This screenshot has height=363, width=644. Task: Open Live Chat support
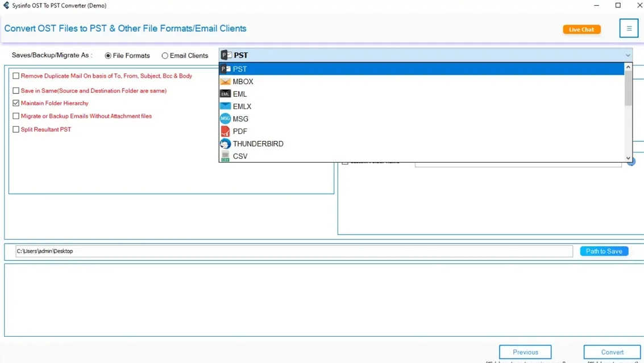[581, 29]
